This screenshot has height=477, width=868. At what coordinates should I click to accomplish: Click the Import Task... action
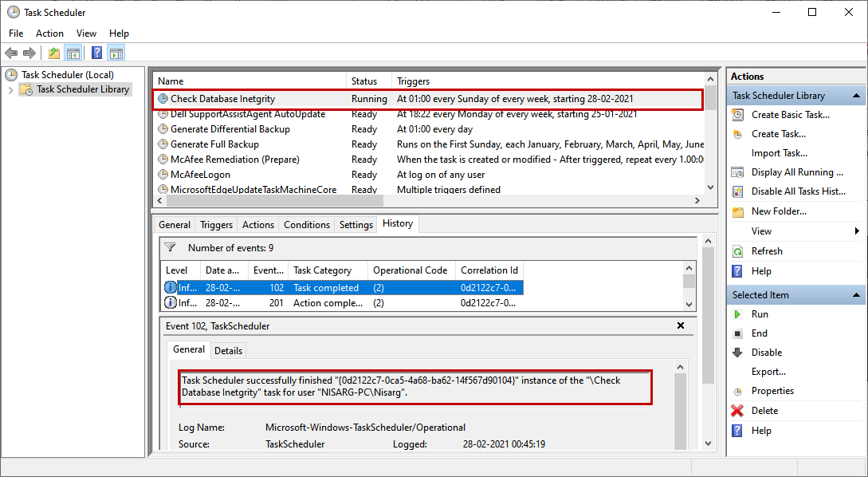[780, 153]
